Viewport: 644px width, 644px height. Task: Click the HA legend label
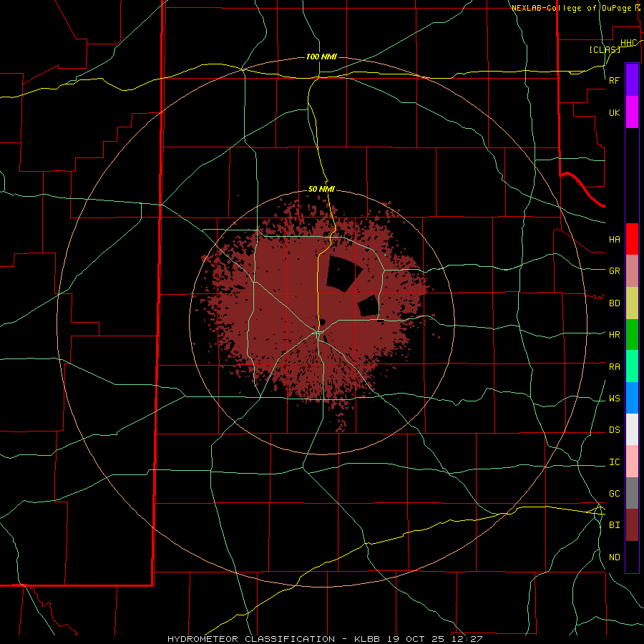click(614, 240)
